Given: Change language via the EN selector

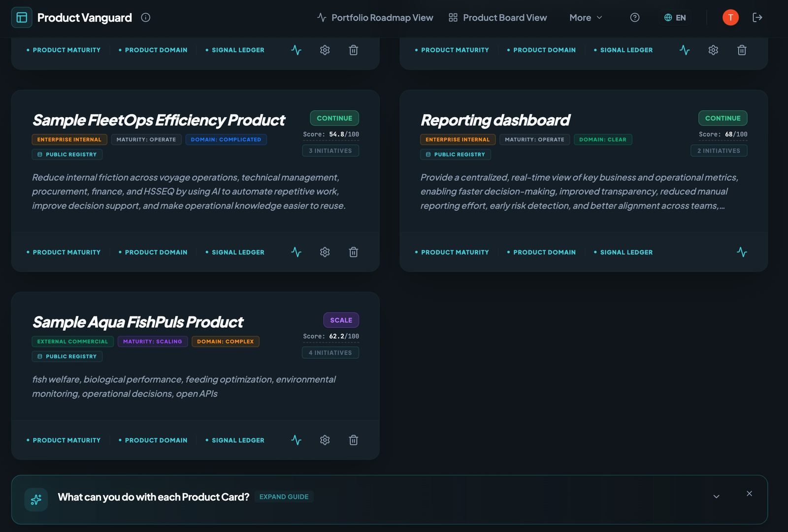Looking at the screenshot, I should pos(675,18).
